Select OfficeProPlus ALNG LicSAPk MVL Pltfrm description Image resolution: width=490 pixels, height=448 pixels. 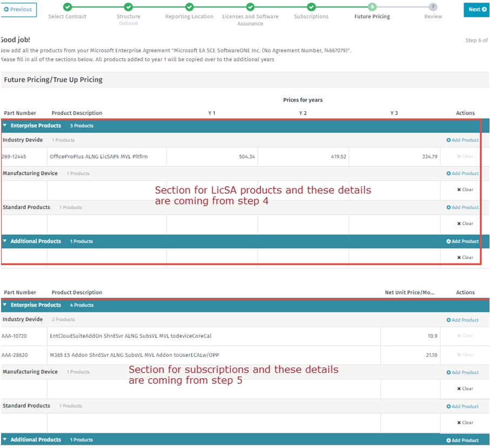pyautogui.click(x=99, y=157)
